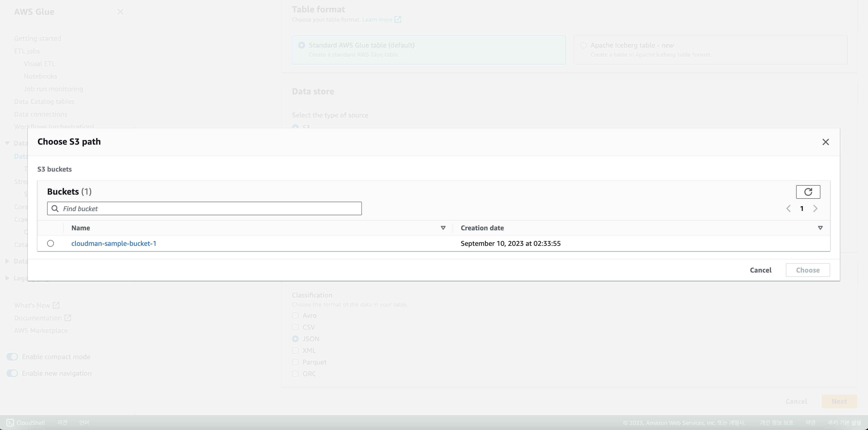Screen dimensions: 868x430
Task: Close the Choose S3 path dialog
Action: click(825, 142)
